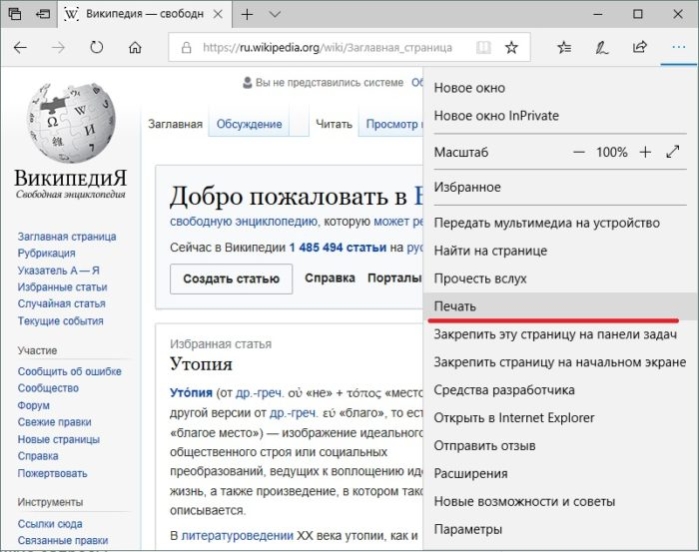
Task: Add page to favorites with star icon
Action: 511,47
